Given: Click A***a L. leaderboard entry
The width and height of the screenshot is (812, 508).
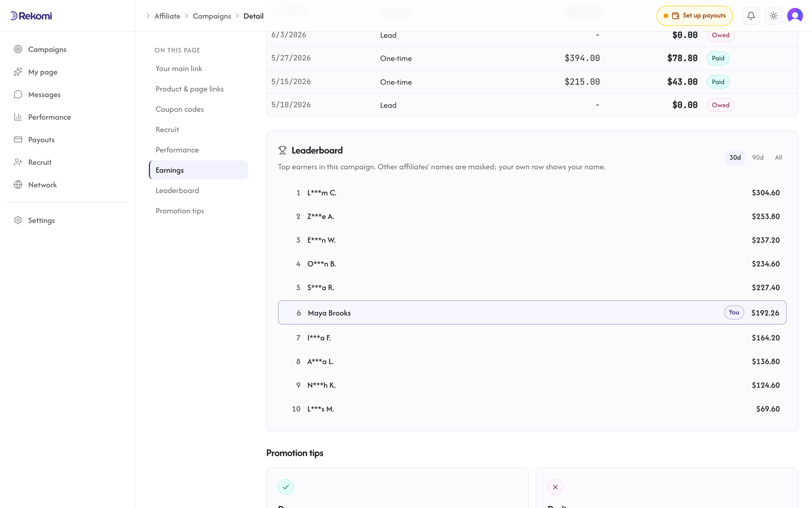Looking at the screenshot, I should coord(532,362).
